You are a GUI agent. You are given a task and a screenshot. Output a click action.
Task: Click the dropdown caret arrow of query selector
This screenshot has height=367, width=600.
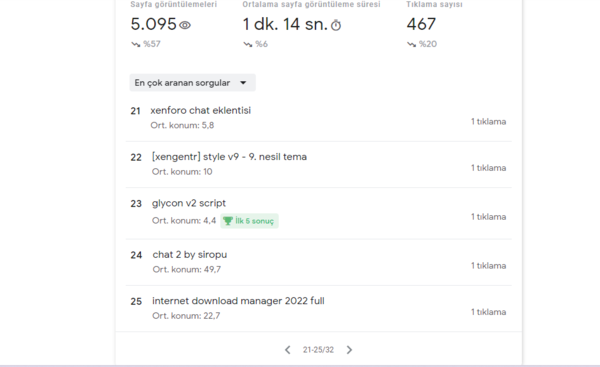(243, 83)
